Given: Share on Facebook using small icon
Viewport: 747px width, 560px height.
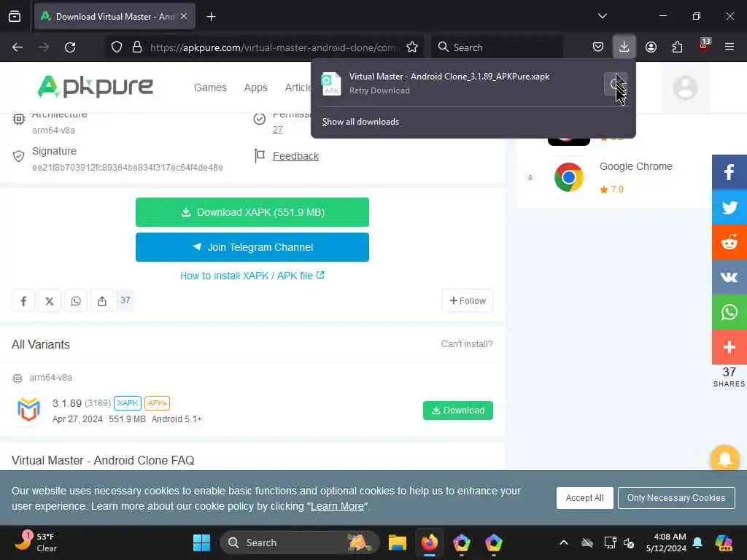Looking at the screenshot, I should tap(23, 301).
